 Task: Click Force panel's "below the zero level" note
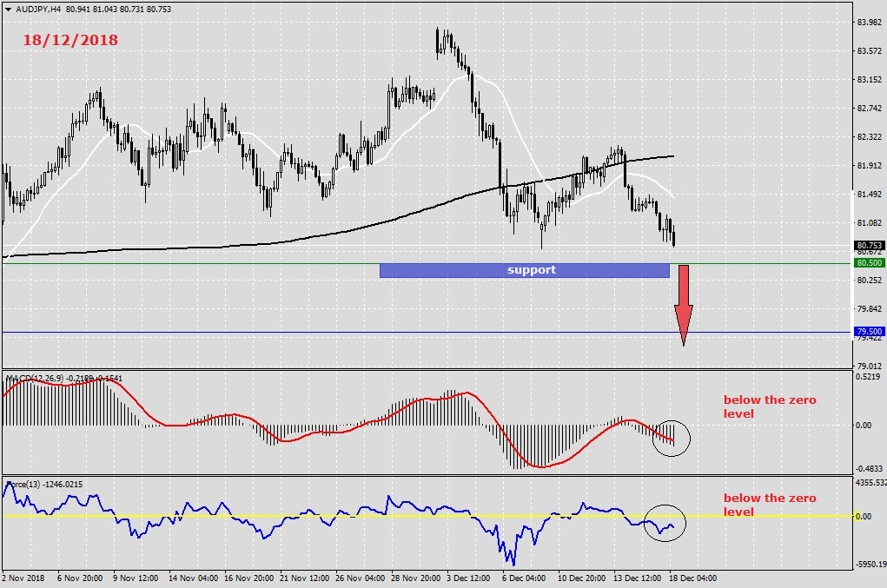click(x=769, y=505)
